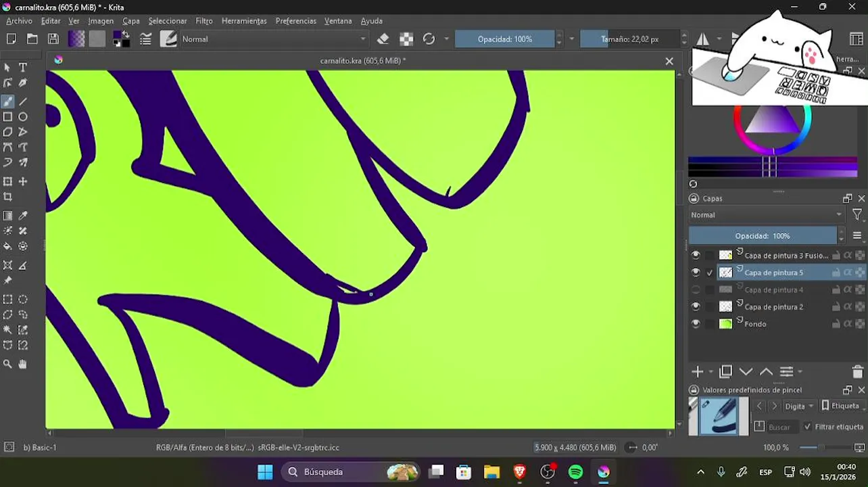Select the Gradient tool
868x487 pixels.
[7, 216]
